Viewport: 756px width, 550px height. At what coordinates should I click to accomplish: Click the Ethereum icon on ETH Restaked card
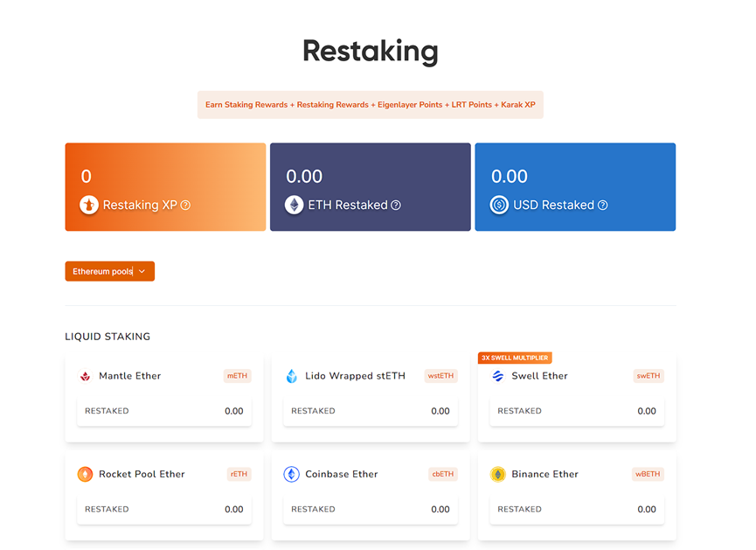[x=294, y=205]
